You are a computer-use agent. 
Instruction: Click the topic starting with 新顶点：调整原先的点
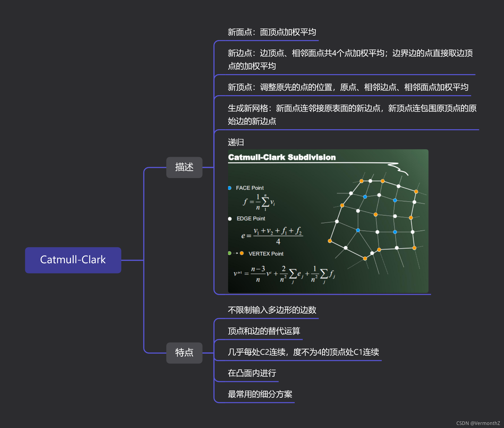click(x=348, y=87)
